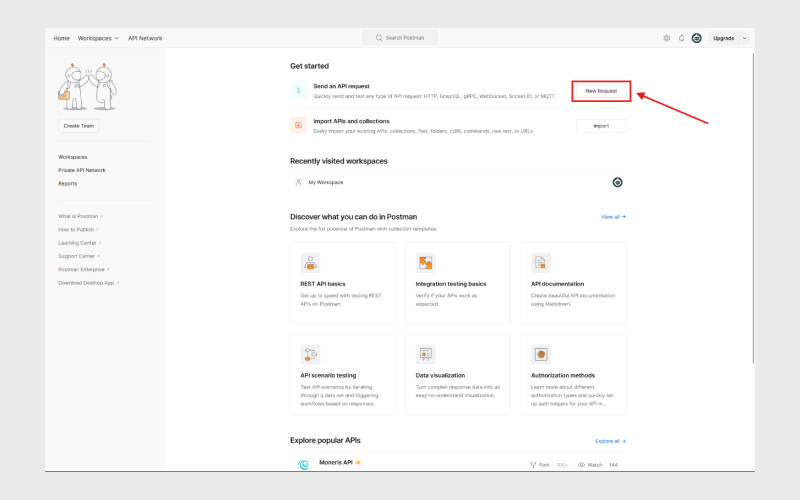Screen dimensions: 800x500
Task: Open the View all templates link
Action: (612, 216)
